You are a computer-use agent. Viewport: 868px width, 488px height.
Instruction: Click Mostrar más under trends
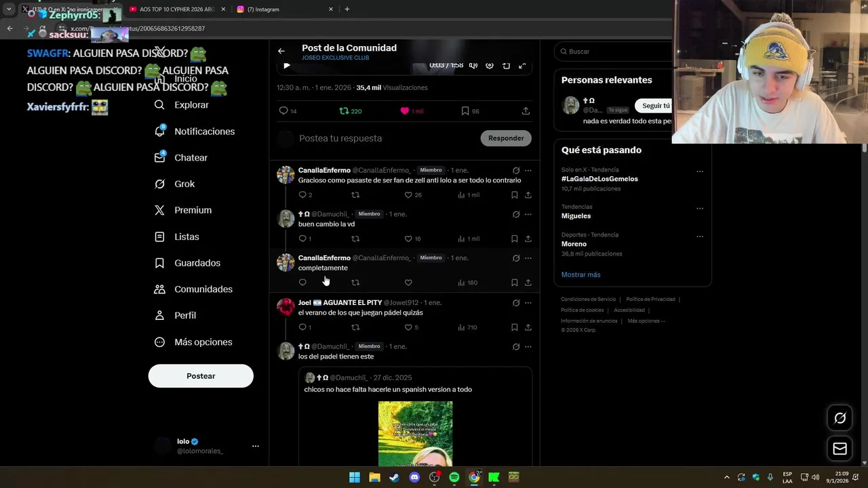coord(580,274)
